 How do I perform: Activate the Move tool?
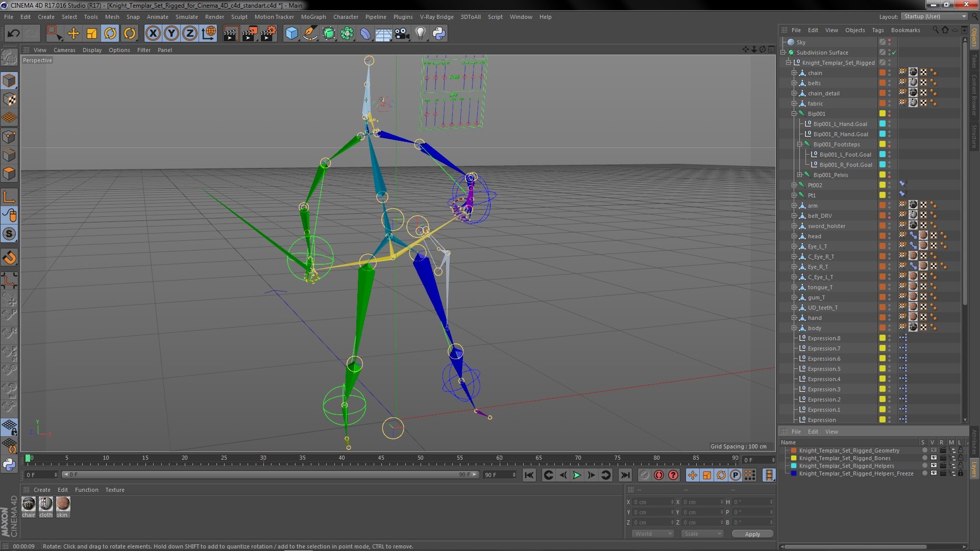pyautogui.click(x=73, y=34)
